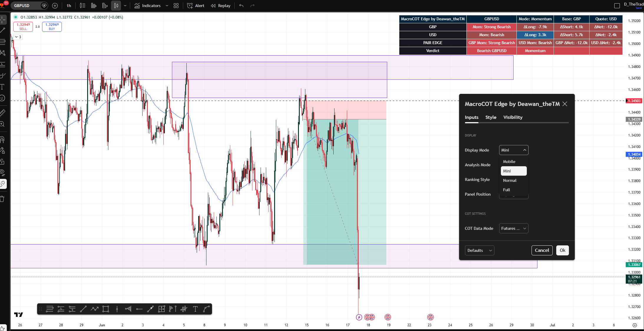Screen dimensions: 644x331
Task: Close the MacroCOT Edge settings dialog
Action: pyautogui.click(x=565, y=104)
